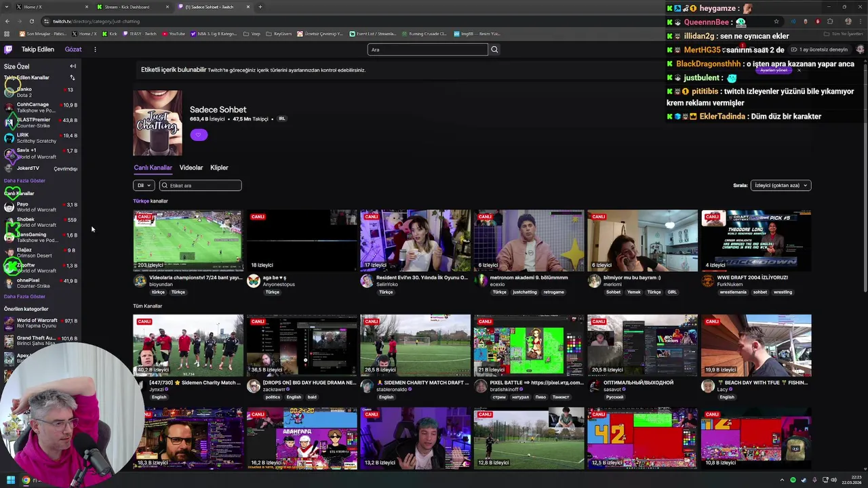Dismiss the Ayarları yönet popup
Screen dimensions: 868x488
(x=799, y=70)
